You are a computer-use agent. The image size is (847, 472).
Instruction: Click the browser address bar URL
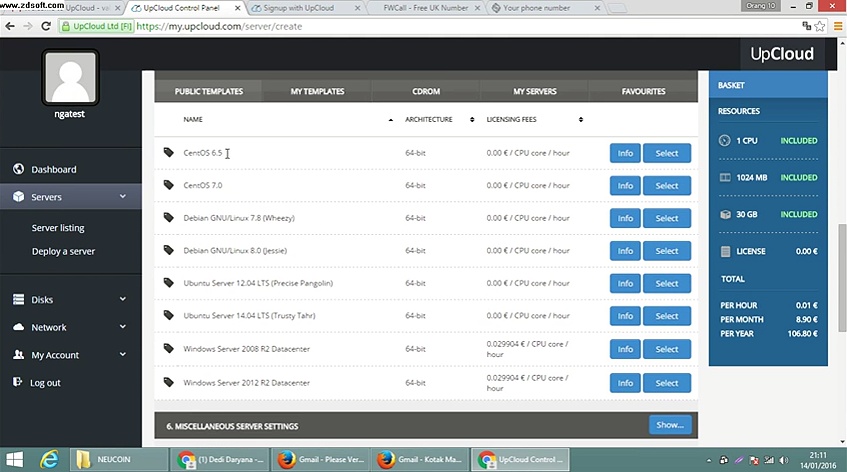(219, 26)
